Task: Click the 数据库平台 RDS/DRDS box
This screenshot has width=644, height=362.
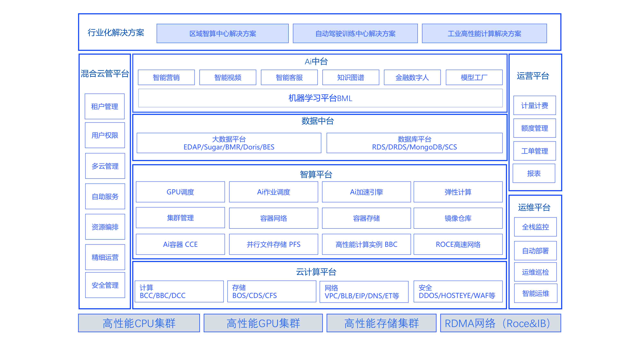Action: [415, 143]
